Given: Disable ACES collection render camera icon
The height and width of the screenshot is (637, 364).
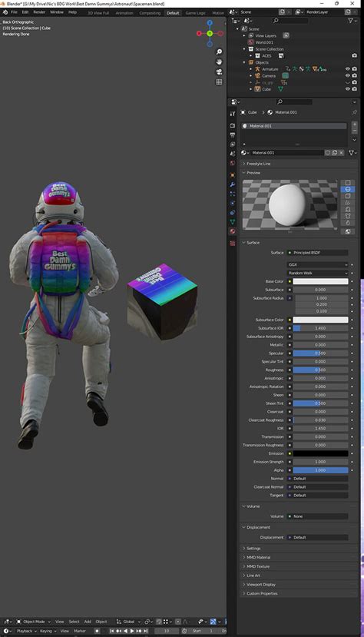Looking at the screenshot, I should [x=354, y=55].
